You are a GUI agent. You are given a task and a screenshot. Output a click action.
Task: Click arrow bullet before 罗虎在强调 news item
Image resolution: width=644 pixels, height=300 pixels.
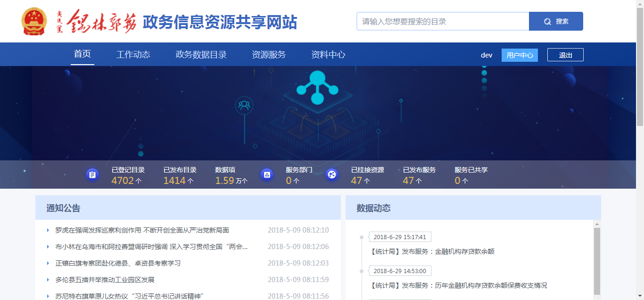point(48,230)
